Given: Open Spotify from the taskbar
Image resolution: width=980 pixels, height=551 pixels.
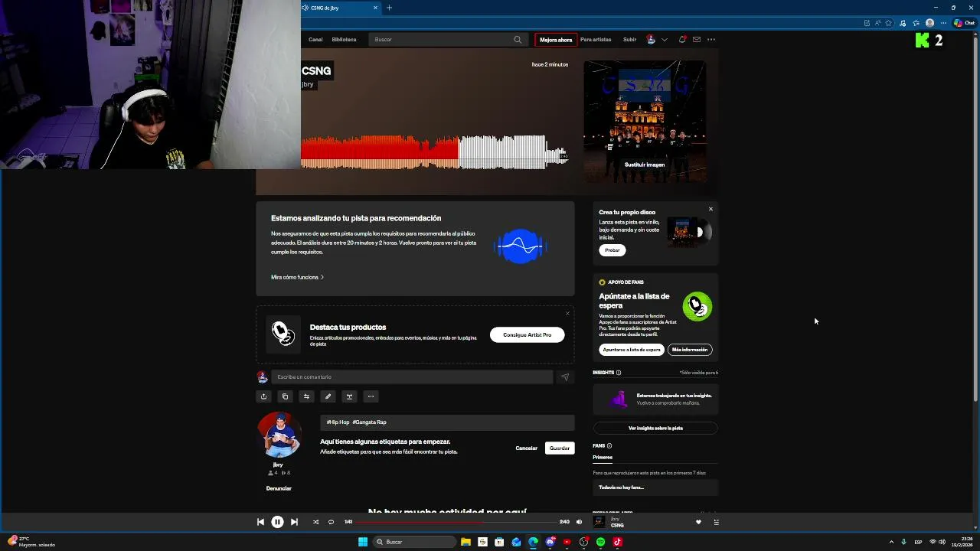Looking at the screenshot, I should 600,542.
